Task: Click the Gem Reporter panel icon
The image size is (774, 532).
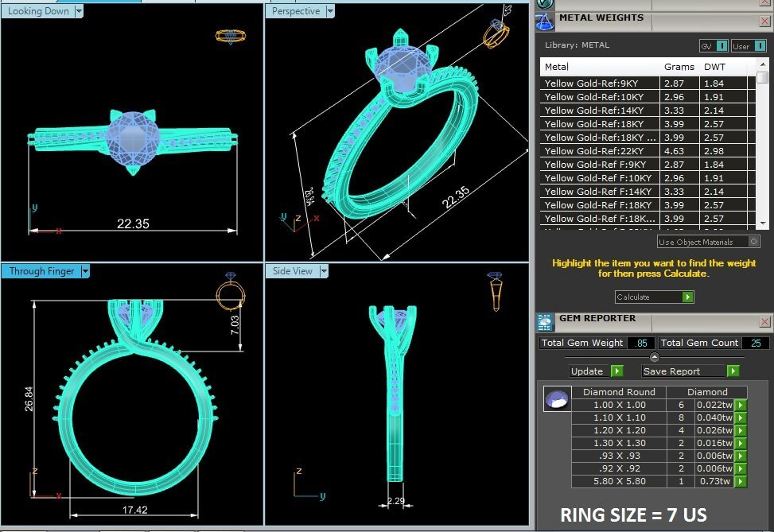Action: tap(545, 321)
